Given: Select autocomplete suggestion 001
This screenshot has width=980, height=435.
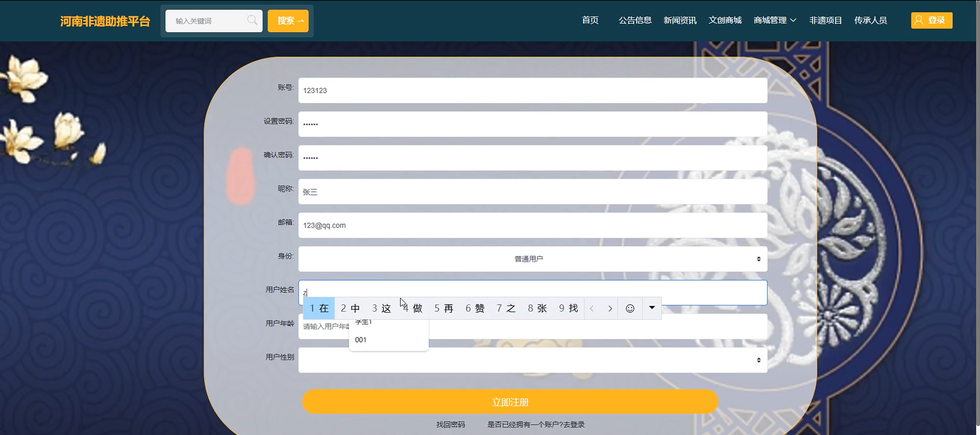Looking at the screenshot, I should coord(361,340).
